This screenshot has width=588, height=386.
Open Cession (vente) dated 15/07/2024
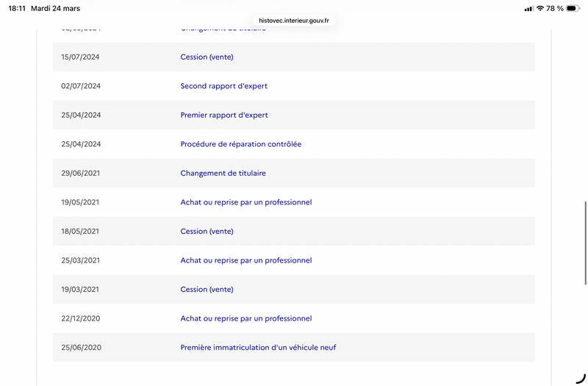click(207, 57)
